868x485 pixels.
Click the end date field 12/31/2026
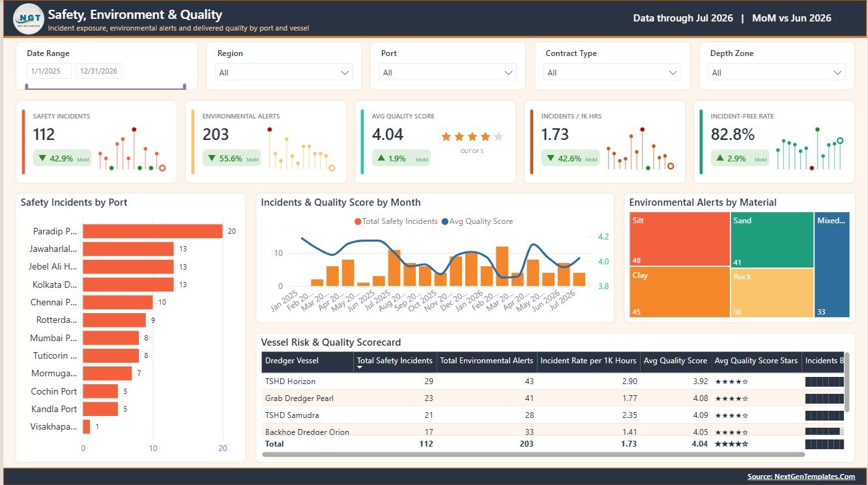coord(99,71)
